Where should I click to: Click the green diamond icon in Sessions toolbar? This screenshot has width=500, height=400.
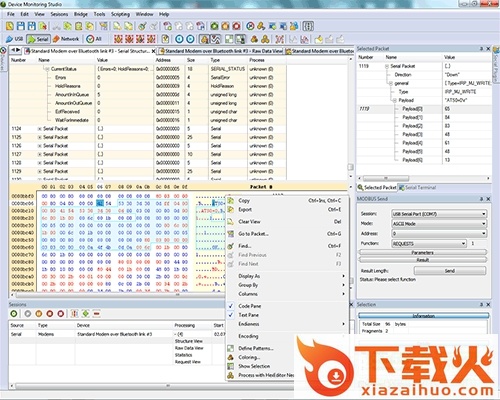pos(86,314)
